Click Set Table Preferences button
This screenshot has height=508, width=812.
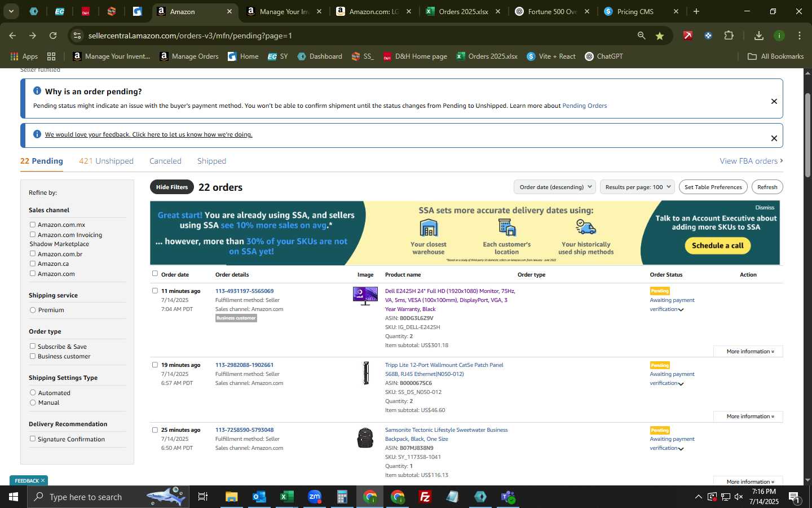coord(713,187)
